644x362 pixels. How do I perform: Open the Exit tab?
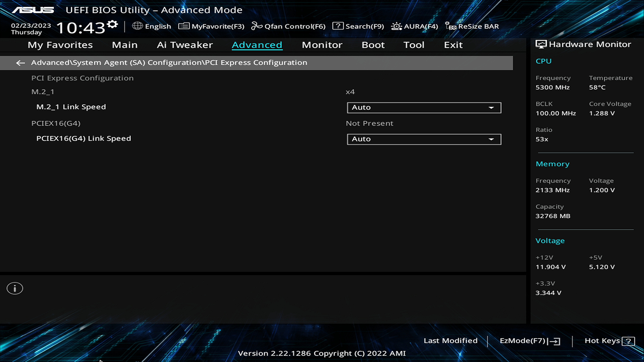pos(453,45)
